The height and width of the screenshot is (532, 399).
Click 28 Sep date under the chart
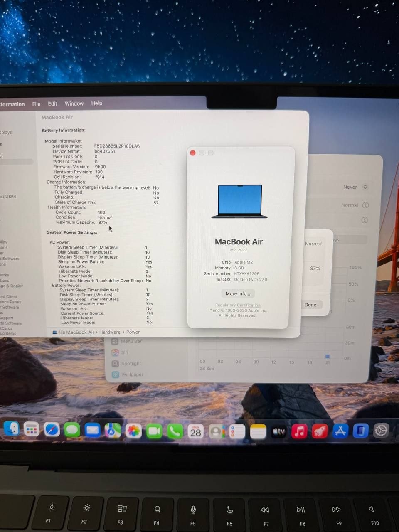[207, 369]
